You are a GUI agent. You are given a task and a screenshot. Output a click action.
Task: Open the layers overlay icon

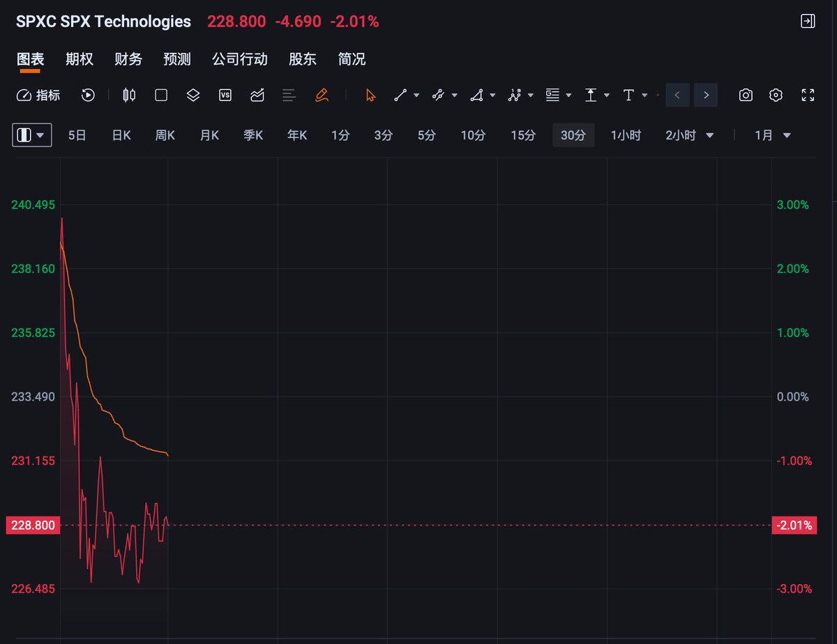[x=193, y=95]
